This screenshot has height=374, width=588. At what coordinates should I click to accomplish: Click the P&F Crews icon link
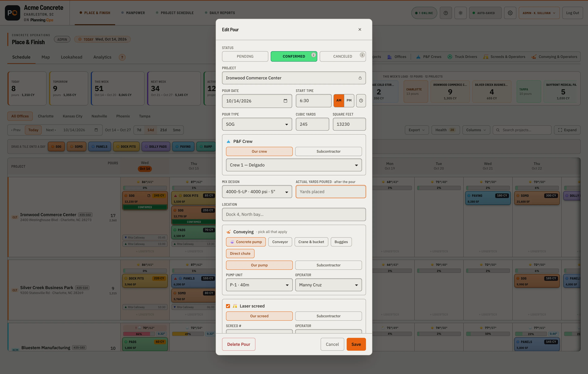[429, 57]
